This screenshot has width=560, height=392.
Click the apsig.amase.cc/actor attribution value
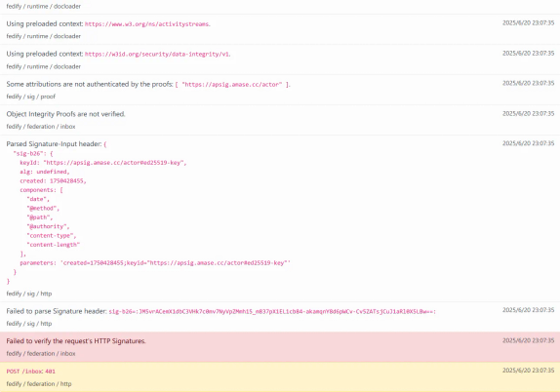(x=232, y=85)
